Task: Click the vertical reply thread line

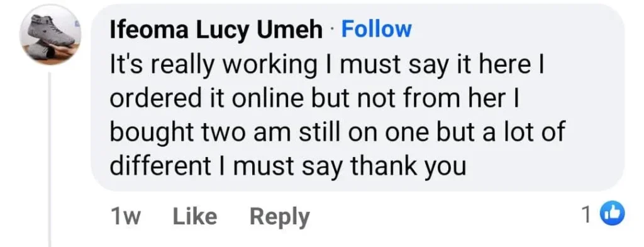Action: (x=50, y=160)
